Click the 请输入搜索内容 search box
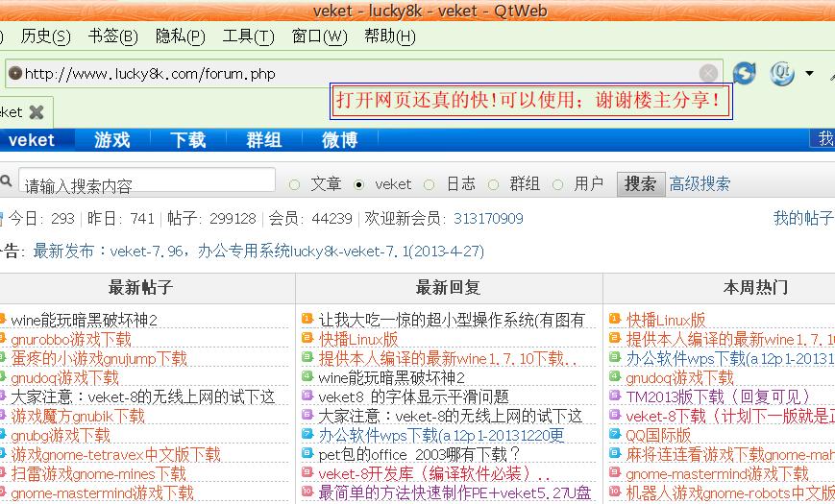Screen dimensions: 835x504 [x=147, y=180]
